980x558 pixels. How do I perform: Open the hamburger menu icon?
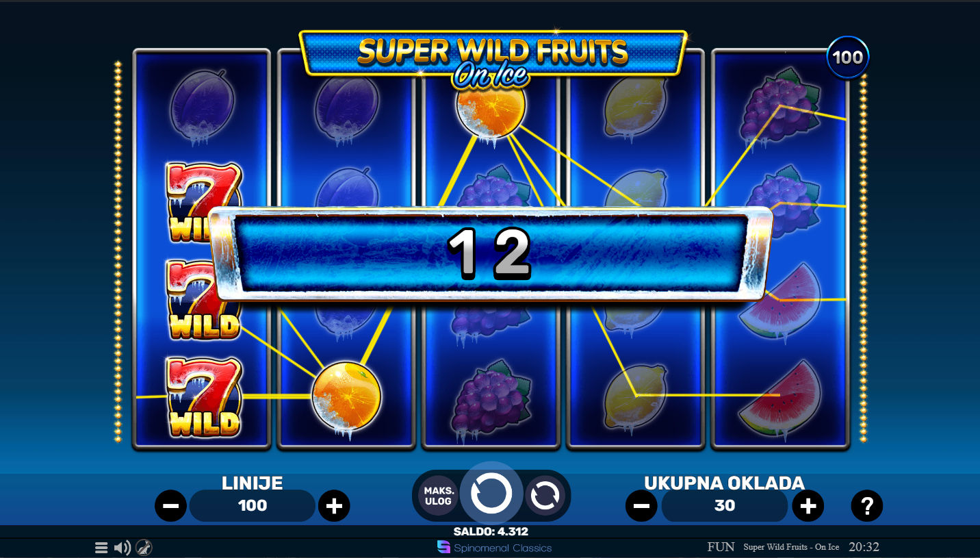101,548
